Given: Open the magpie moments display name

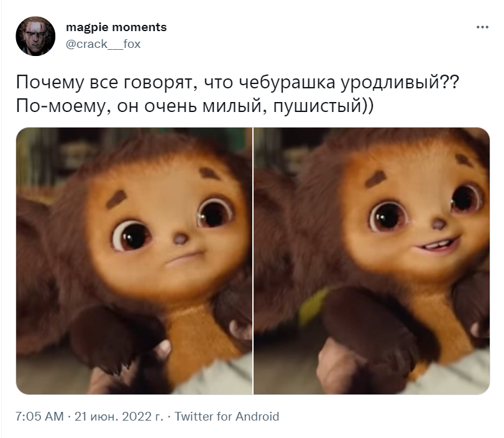Looking at the screenshot, I should 116,27.
